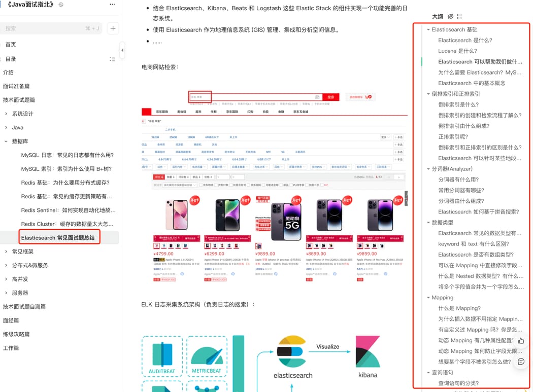Screen dimensions: 533x392
Task: Open 面试准备篇 in the sidebar
Action: [x=16, y=86]
